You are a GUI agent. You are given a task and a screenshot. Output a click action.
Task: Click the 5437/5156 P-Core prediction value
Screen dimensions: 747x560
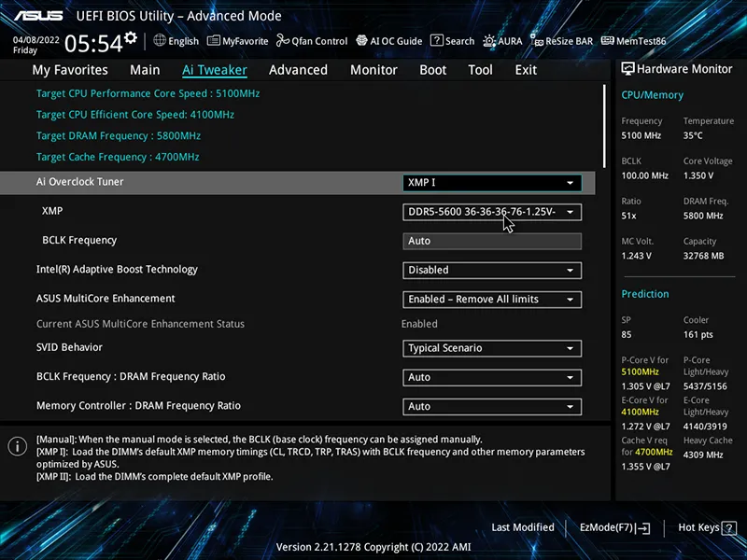[x=705, y=386]
